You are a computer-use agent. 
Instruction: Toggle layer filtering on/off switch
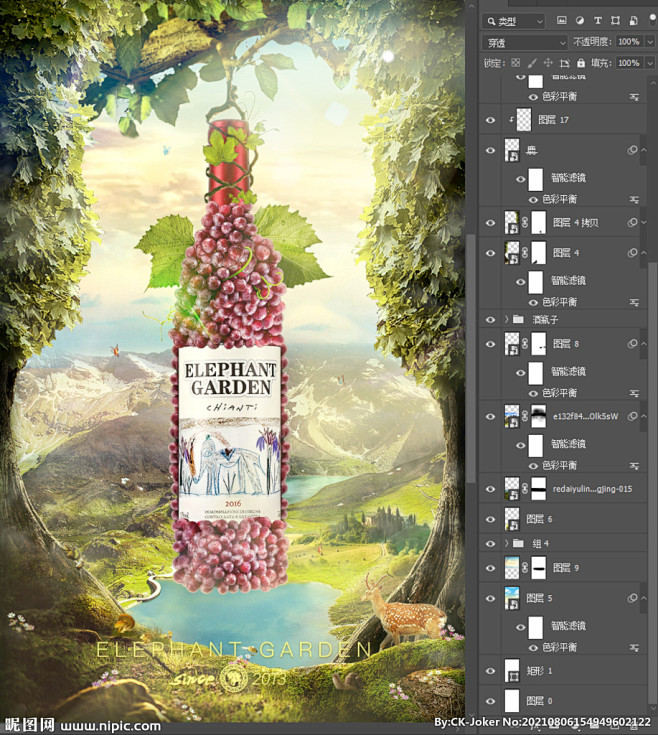[x=652, y=19]
